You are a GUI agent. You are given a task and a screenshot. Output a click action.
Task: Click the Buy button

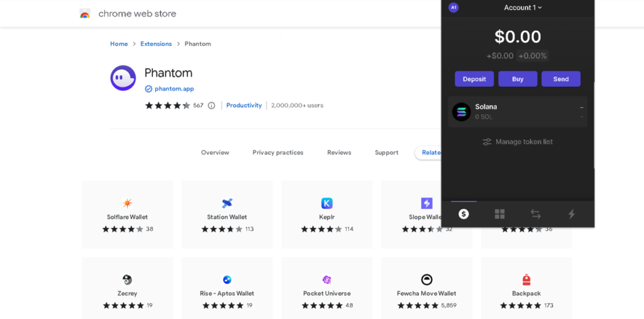(518, 79)
